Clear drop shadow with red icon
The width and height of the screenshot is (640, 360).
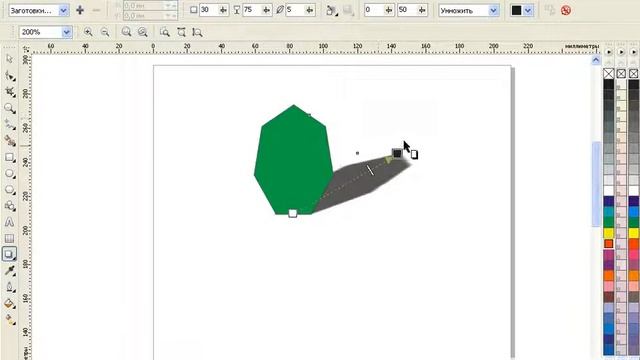566,10
